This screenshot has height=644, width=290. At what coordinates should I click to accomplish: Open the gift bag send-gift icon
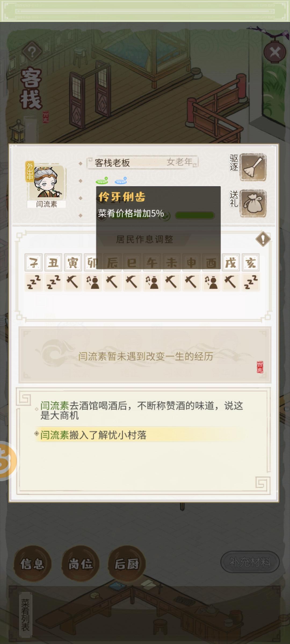[x=253, y=203]
